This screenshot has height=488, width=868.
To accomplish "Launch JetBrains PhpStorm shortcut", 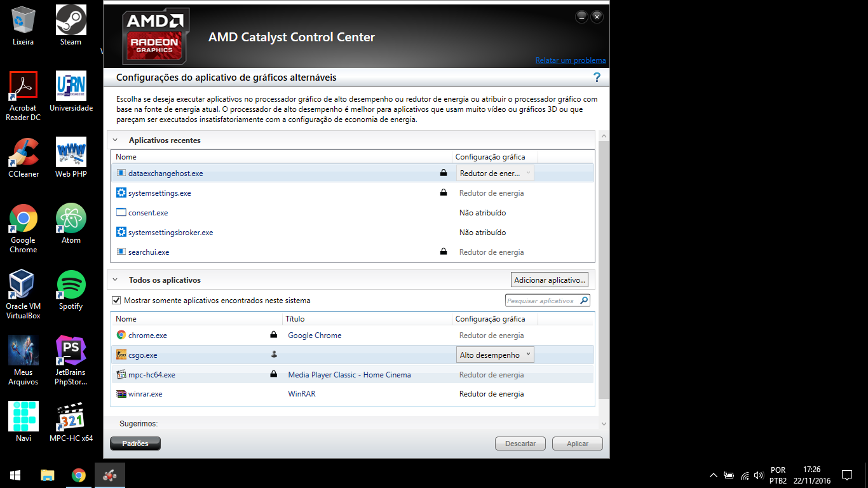I will [71, 360].
